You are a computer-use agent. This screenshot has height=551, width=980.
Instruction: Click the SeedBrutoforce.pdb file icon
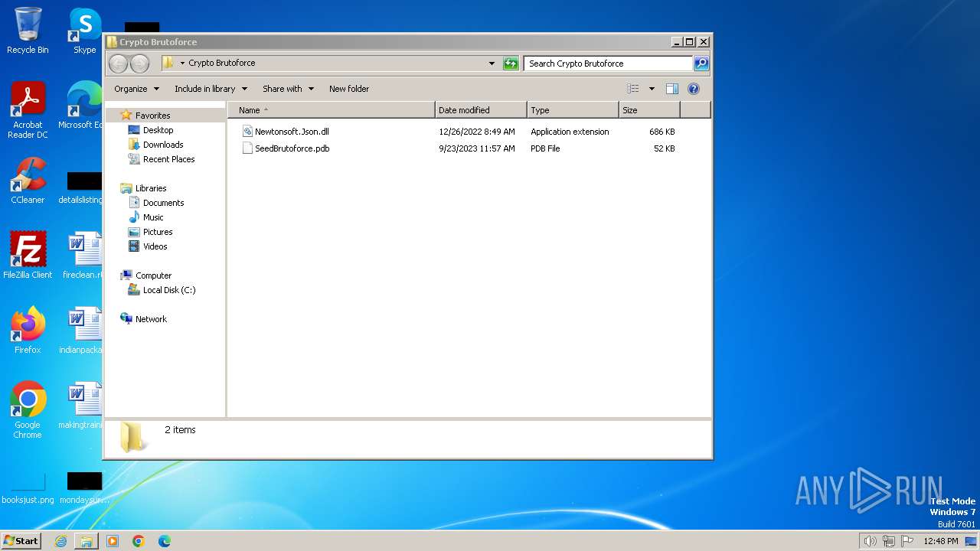[247, 148]
